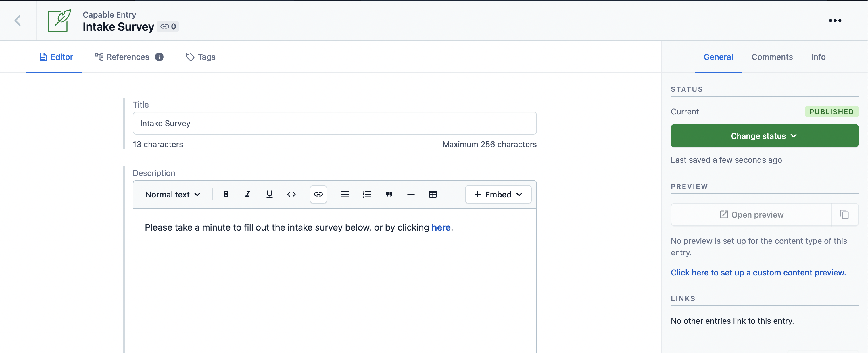The image size is (868, 353).
Task: Open the Comments sidebar tab
Action: tap(772, 57)
